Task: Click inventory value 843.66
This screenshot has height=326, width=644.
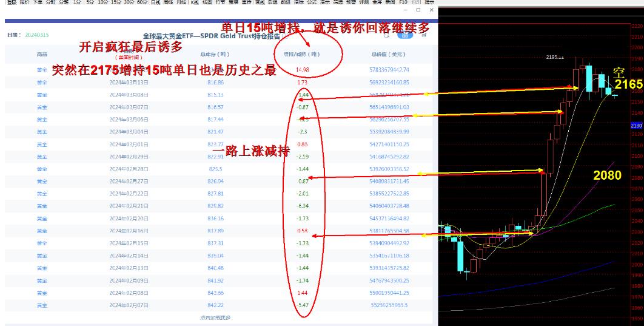Action: click(x=216, y=293)
